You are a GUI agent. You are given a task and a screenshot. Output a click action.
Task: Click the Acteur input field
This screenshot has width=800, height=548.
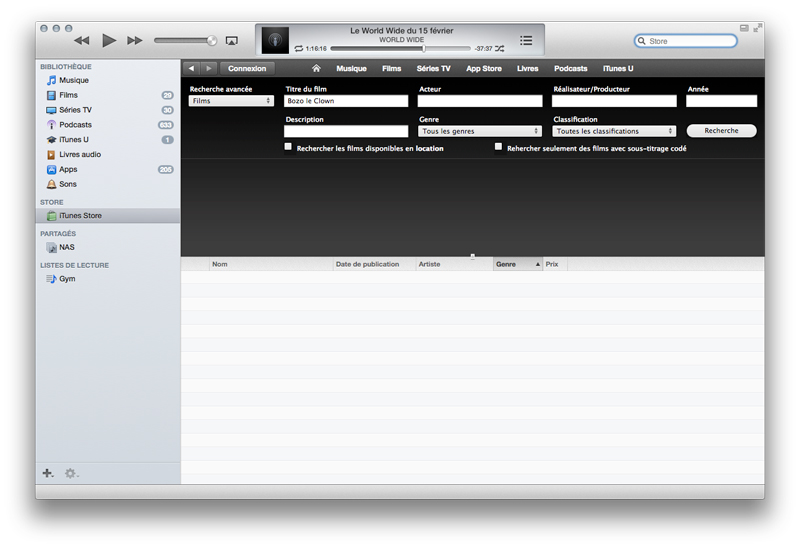(x=480, y=101)
